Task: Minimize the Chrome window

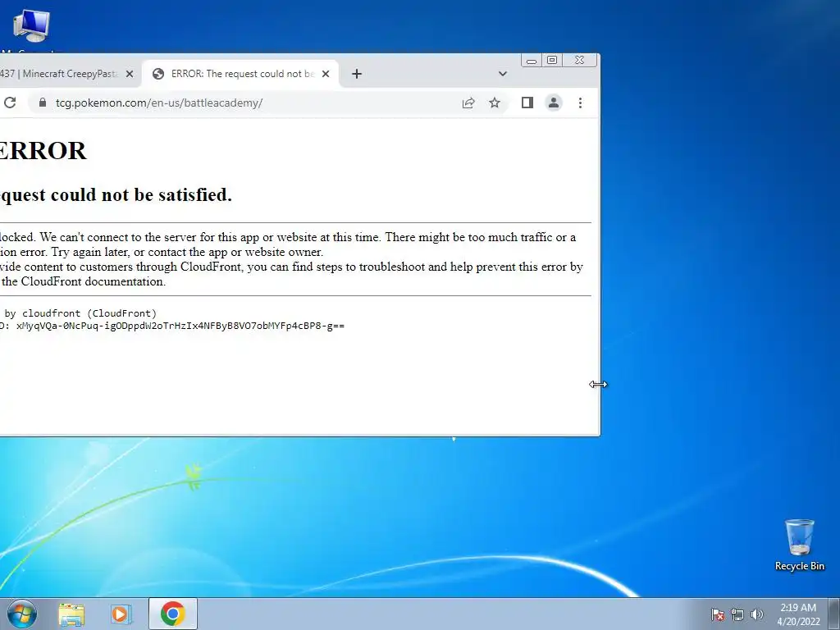Action: [532, 60]
